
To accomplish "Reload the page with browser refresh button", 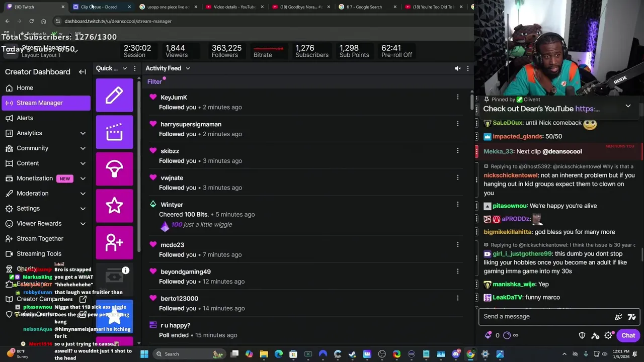I will tap(31, 21).
